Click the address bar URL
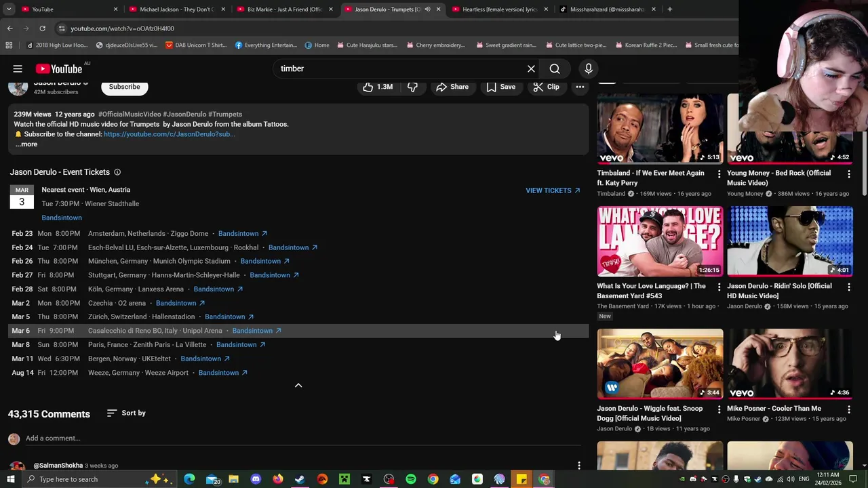This screenshot has width=868, height=488. click(x=122, y=28)
